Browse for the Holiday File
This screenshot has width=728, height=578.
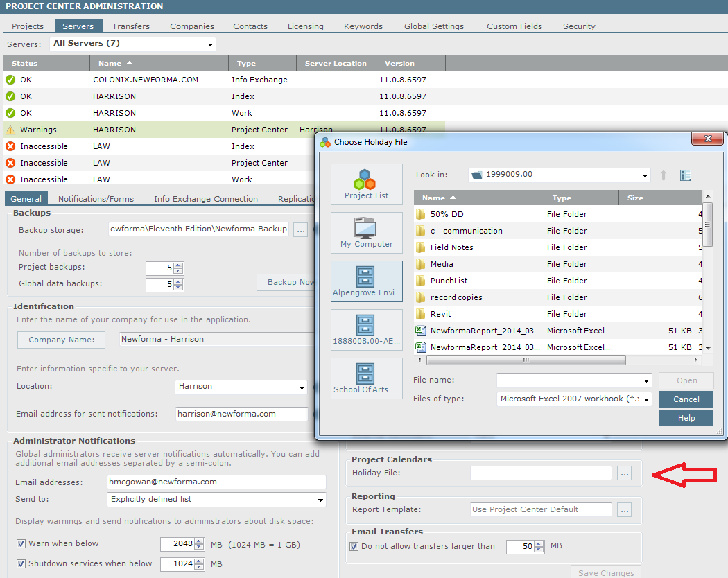(x=625, y=473)
